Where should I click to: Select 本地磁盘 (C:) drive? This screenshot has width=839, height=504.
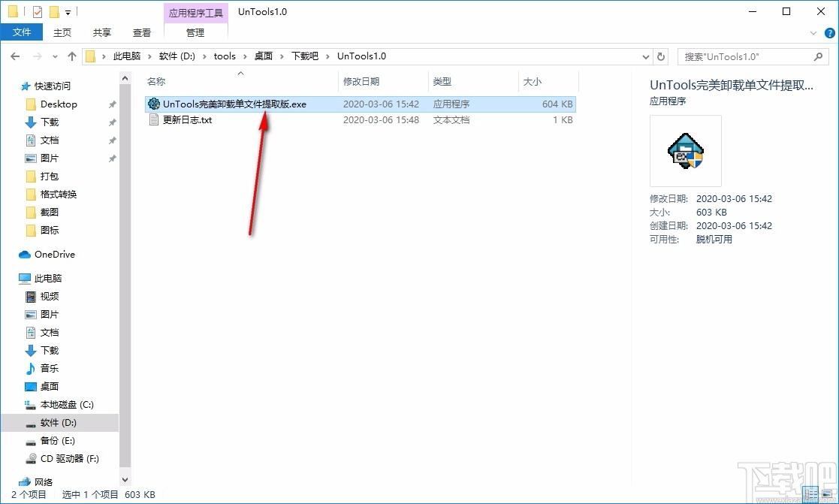[67, 405]
